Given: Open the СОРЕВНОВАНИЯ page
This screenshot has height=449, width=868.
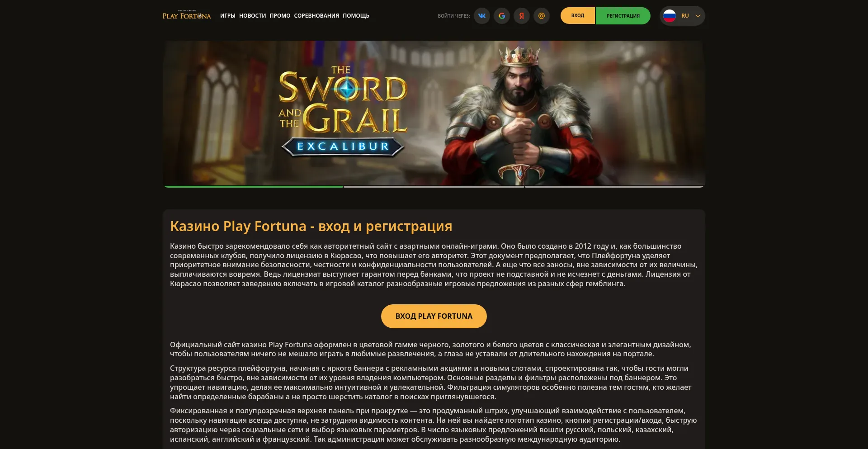Looking at the screenshot, I should (x=316, y=16).
